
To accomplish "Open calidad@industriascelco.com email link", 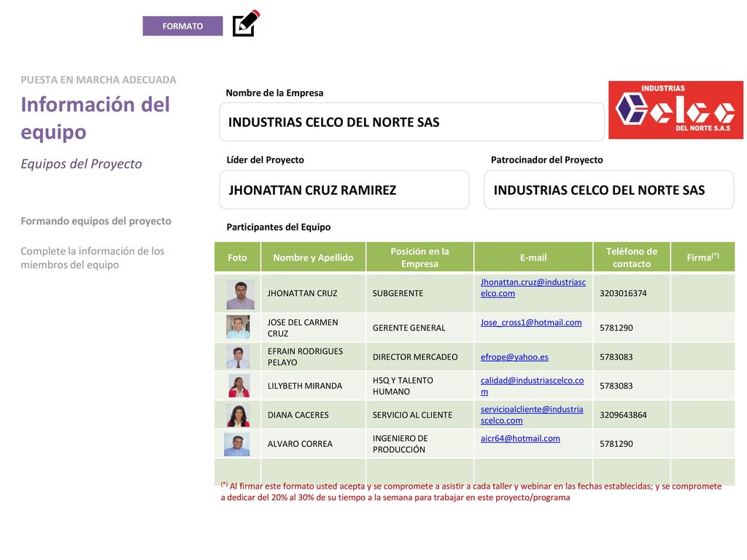I will (x=532, y=386).
